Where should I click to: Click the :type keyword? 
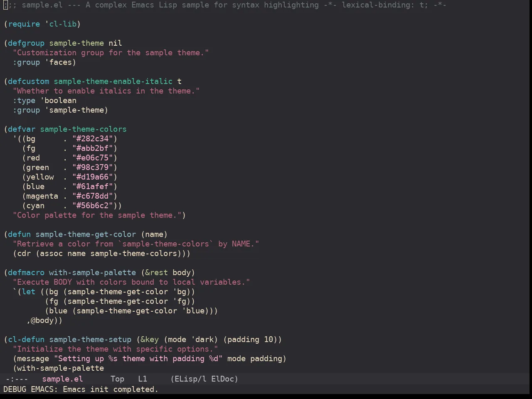coord(24,101)
